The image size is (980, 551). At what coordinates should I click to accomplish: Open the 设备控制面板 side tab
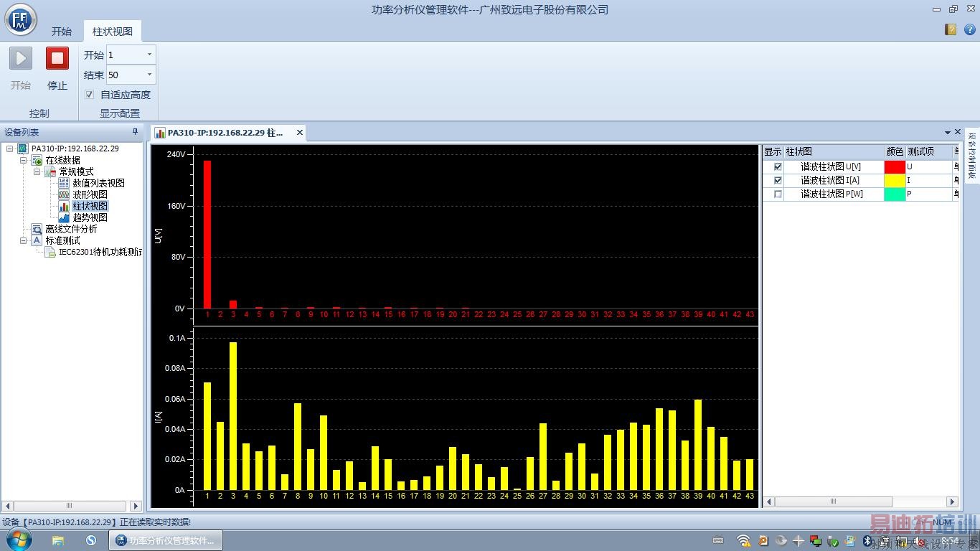click(x=972, y=155)
